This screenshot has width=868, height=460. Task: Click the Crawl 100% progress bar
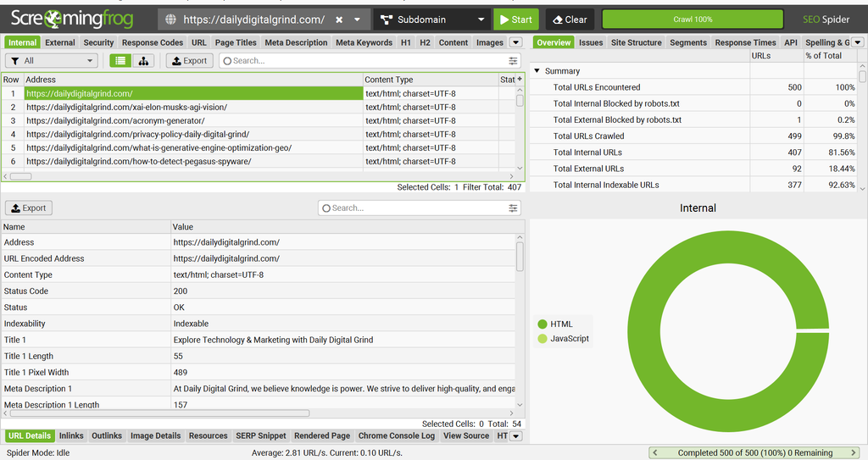tap(693, 19)
